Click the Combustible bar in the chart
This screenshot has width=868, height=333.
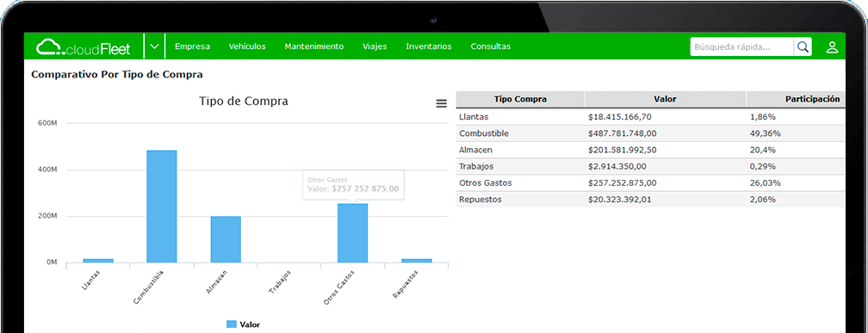tap(162, 207)
